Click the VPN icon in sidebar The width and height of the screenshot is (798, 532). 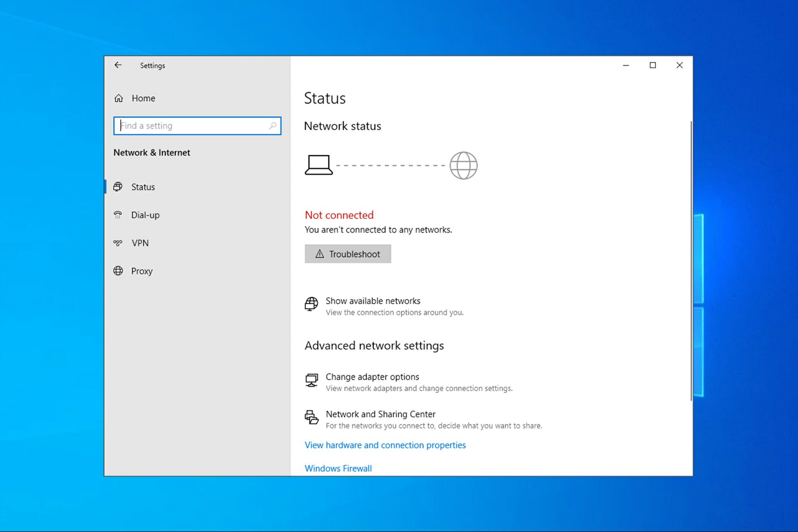(x=118, y=242)
